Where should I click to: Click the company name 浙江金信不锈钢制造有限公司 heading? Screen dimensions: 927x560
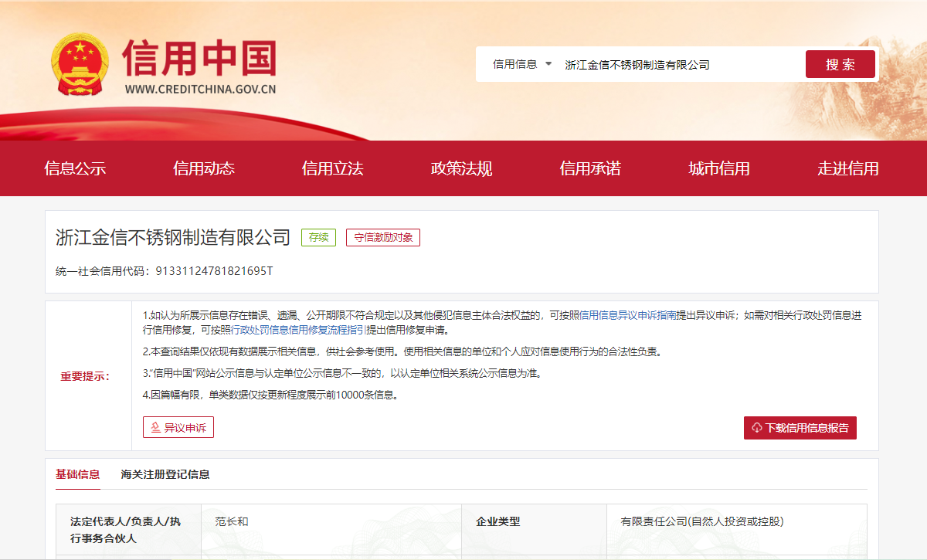pos(173,237)
